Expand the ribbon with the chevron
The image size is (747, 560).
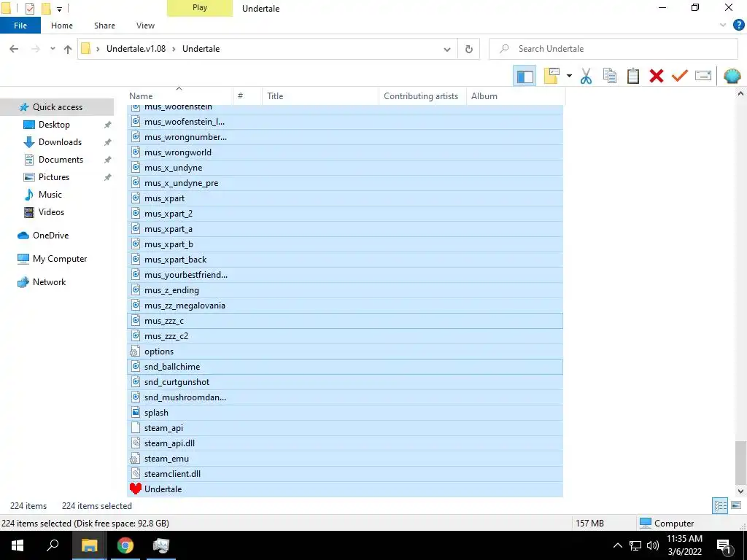[723, 26]
